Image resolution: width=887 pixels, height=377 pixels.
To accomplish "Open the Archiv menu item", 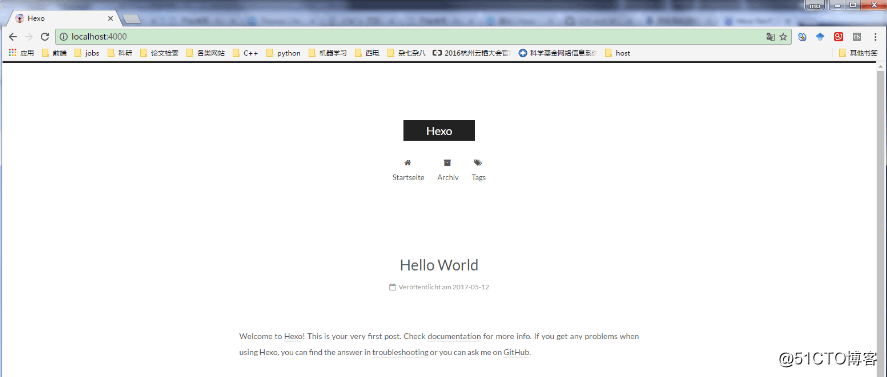I will 447,177.
